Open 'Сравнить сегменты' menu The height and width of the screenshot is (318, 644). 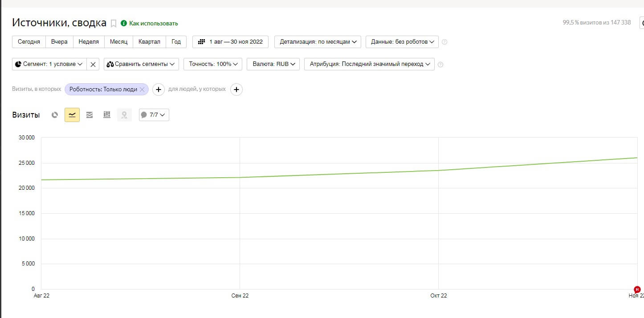click(x=141, y=64)
